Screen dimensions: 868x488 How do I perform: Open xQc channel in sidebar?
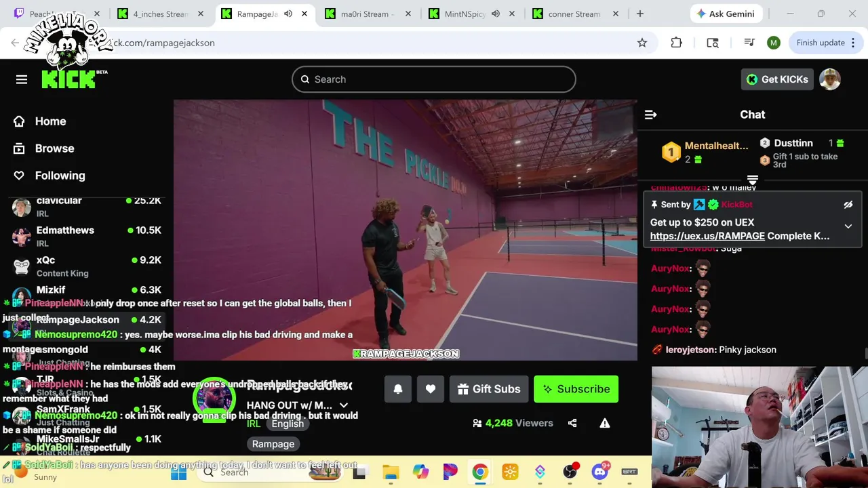point(87,266)
